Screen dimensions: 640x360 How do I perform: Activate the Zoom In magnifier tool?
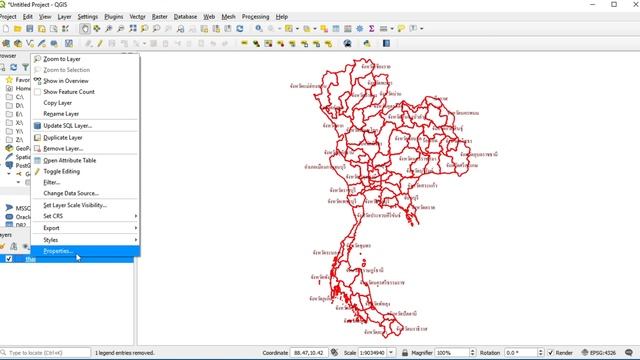[109, 29]
